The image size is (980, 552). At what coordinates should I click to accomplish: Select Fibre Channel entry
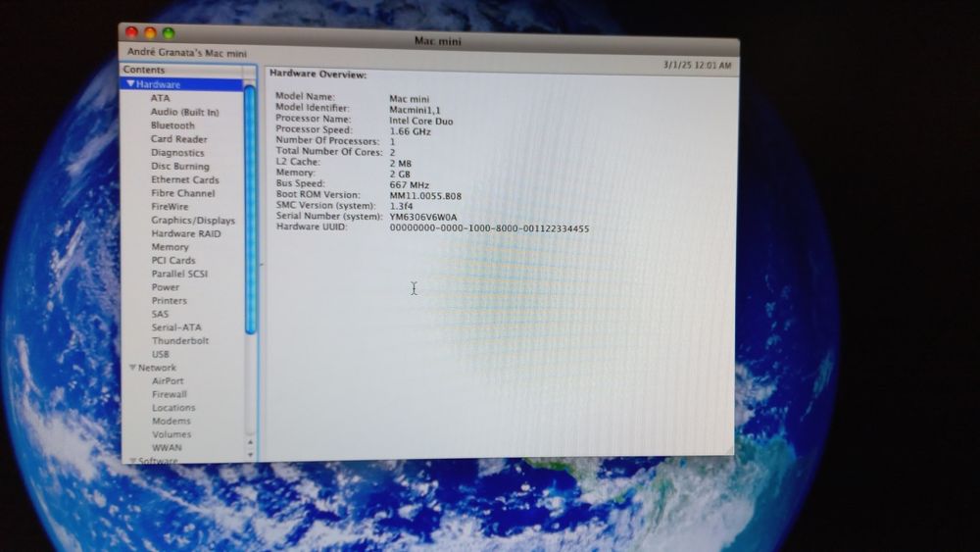coord(183,193)
